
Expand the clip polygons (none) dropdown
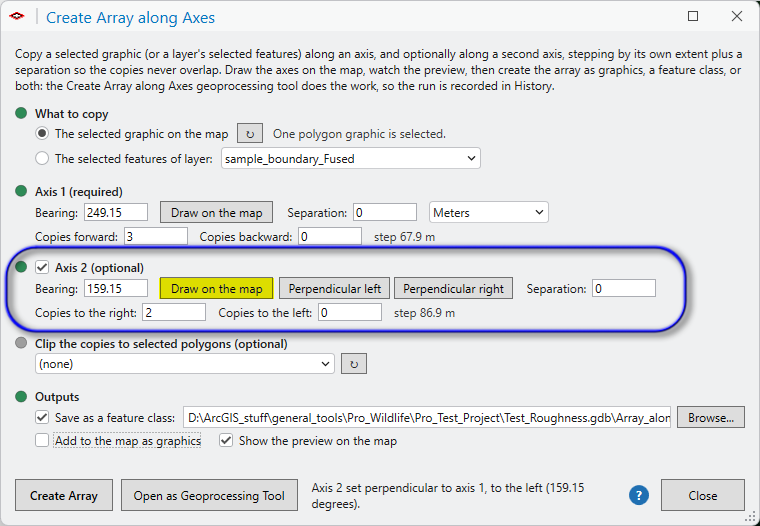(x=185, y=364)
